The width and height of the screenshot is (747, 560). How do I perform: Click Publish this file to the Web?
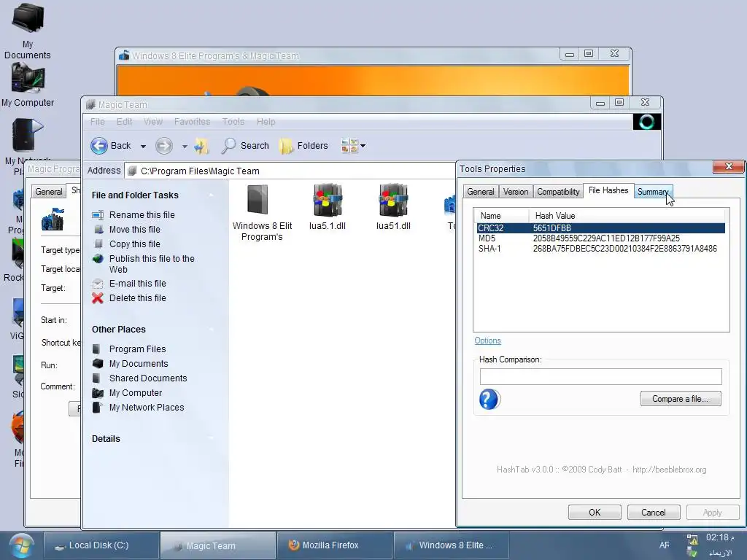(x=152, y=264)
